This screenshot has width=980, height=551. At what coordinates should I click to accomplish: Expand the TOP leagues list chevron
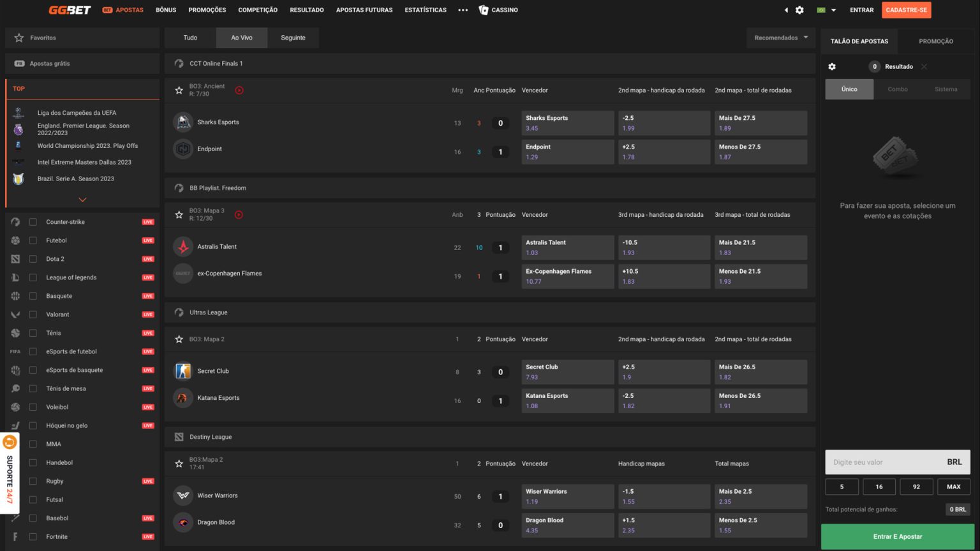tap(82, 200)
